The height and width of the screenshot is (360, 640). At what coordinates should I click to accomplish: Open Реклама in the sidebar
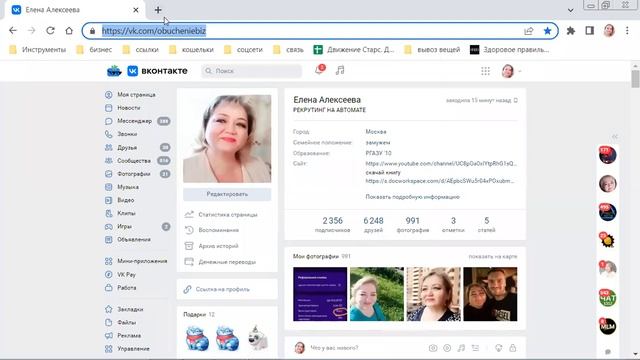click(129, 335)
